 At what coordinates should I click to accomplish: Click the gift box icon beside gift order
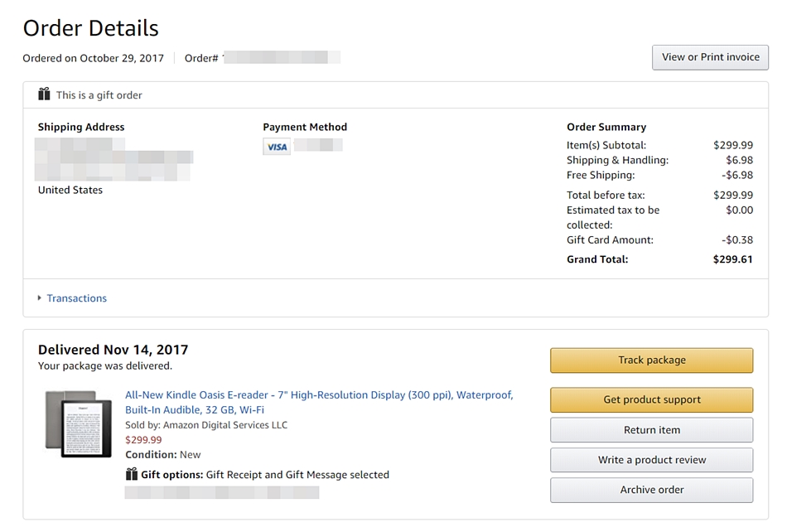tap(44, 94)
